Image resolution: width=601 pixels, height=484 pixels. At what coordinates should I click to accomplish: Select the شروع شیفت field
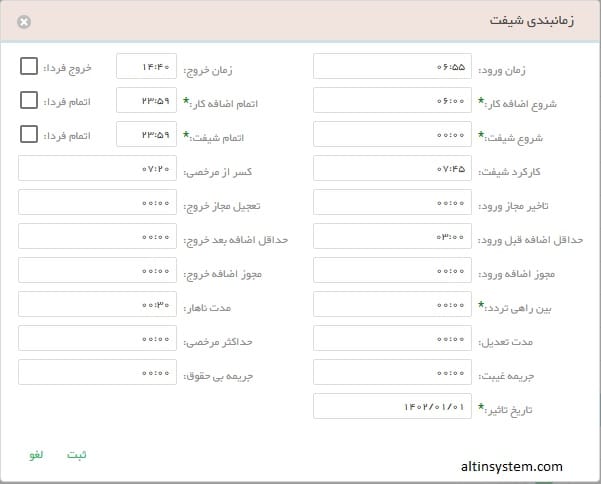click(x=392, y=134)
